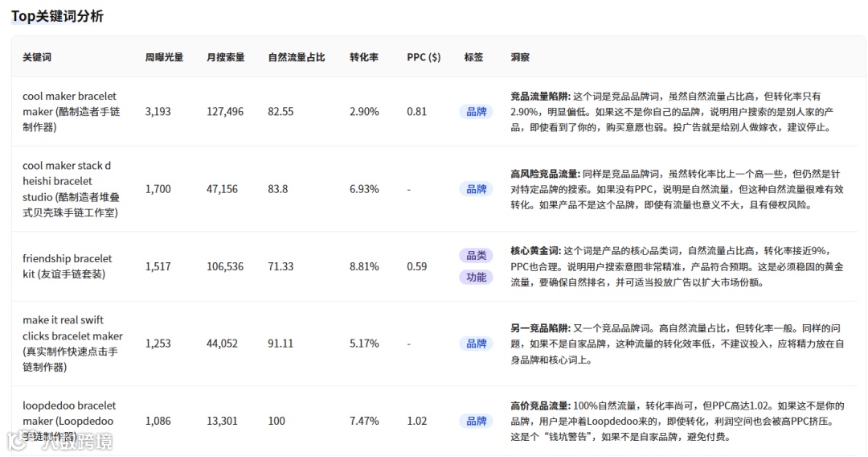
Task: Click conversion rate 7.47%
Action: coord(364,421)
